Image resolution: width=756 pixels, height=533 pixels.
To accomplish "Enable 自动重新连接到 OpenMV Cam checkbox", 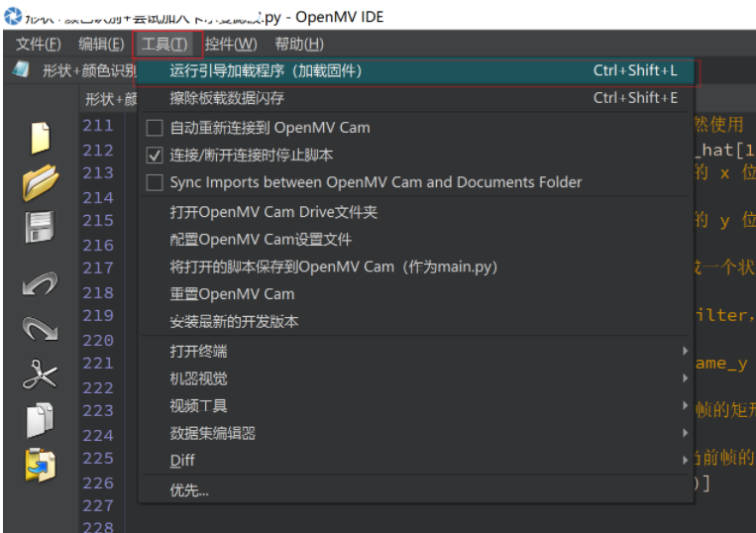I will pos(155,128).
